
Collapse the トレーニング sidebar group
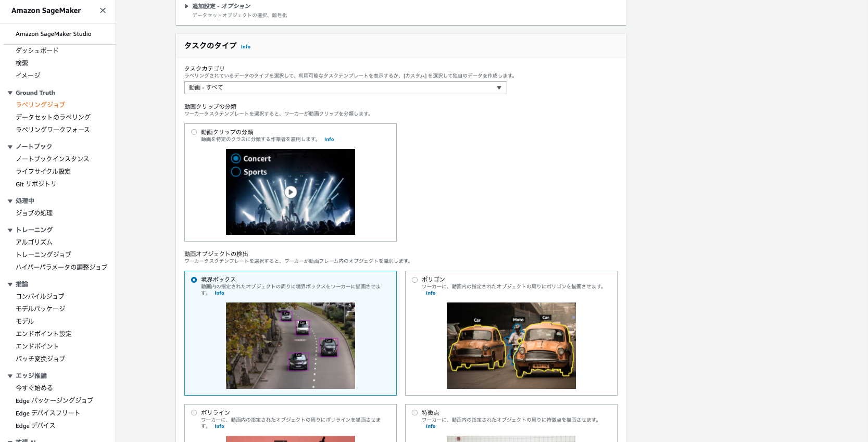(10, 230)
